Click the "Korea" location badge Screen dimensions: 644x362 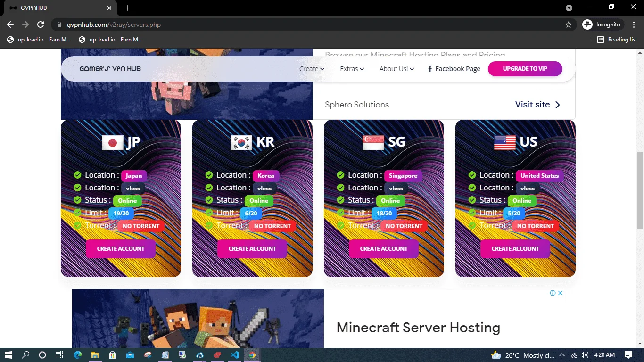266,176
